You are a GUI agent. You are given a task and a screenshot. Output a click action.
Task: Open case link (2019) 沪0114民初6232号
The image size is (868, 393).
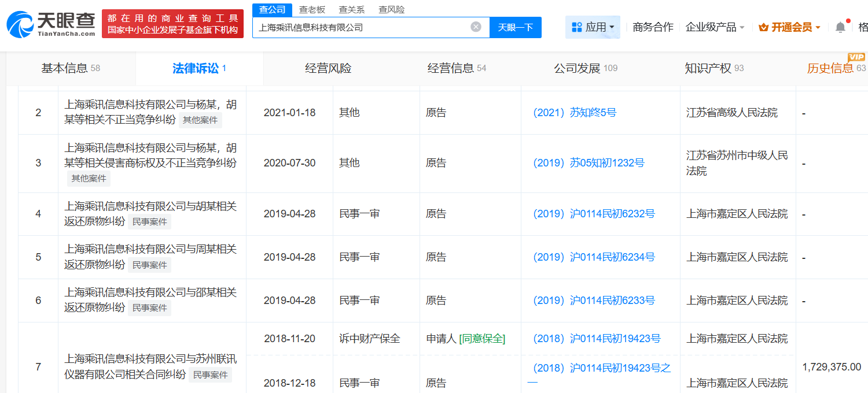pos(594,214)
